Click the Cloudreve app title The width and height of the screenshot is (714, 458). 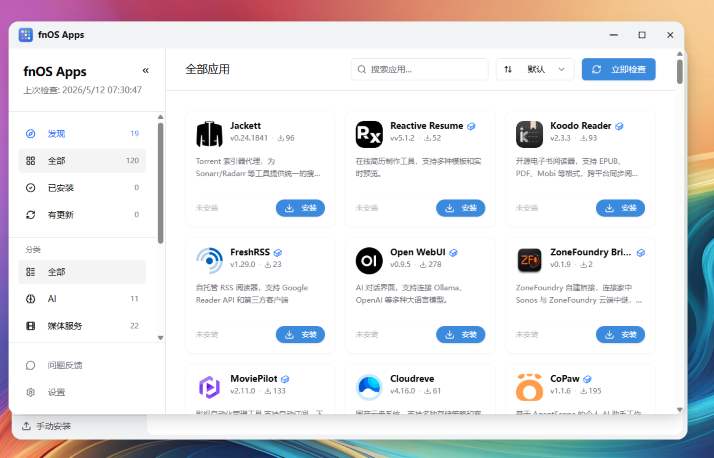[412, 379]
